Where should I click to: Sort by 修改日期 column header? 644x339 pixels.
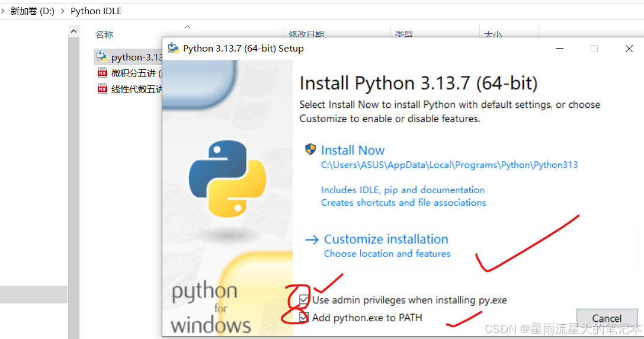click(x=306, y=34)
